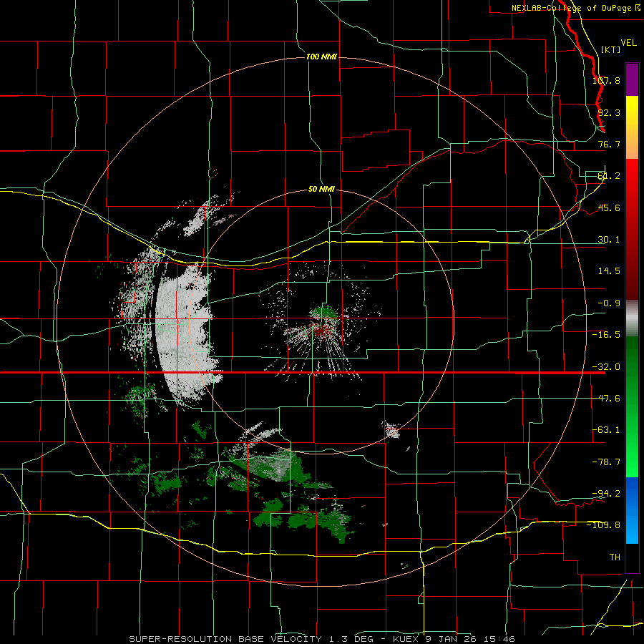Select the -94.2 velocity scale value
644x644 pixels.
(606, 493)
